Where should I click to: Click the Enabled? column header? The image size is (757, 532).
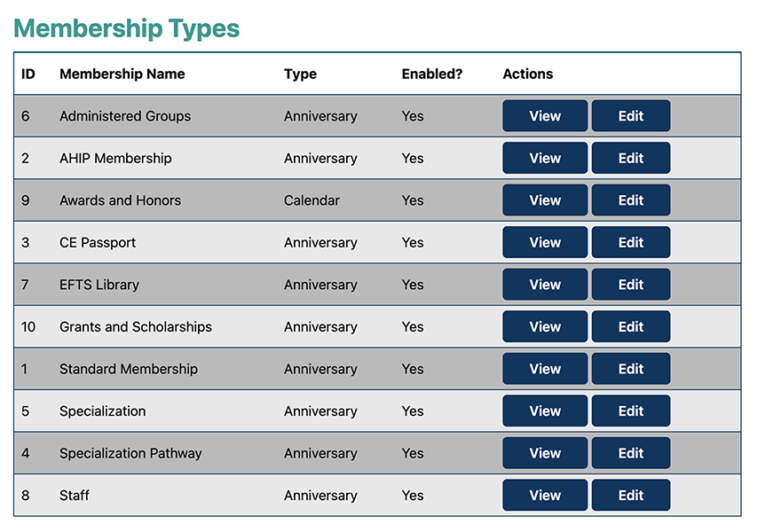pos(432,74)
